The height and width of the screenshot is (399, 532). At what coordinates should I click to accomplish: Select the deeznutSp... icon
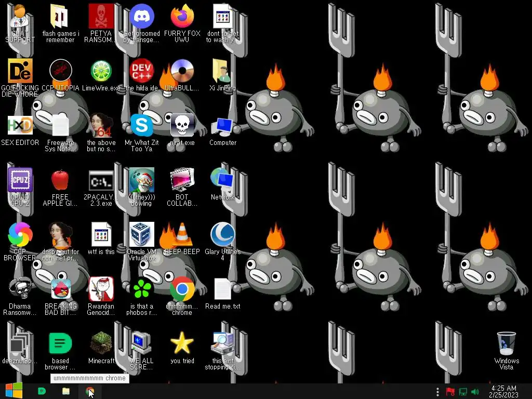(19, 344)
